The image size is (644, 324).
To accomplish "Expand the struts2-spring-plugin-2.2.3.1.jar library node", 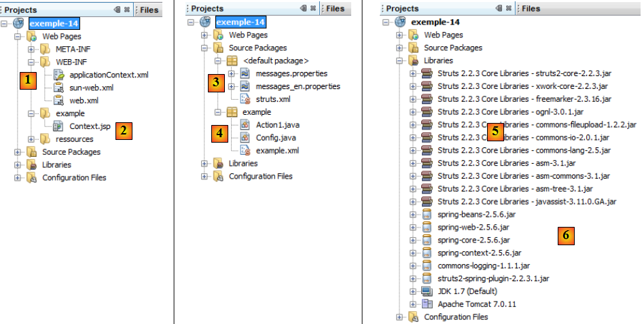I will click(414, 278).
